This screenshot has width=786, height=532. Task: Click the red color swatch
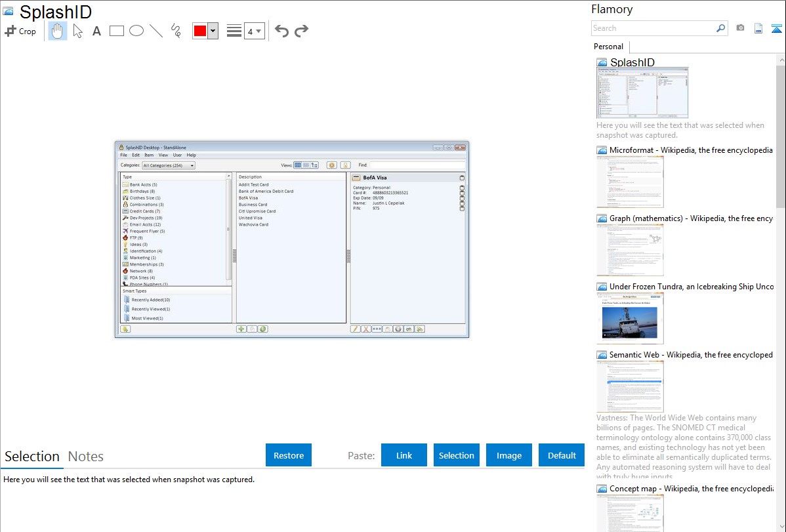click(x=200, y=31)
